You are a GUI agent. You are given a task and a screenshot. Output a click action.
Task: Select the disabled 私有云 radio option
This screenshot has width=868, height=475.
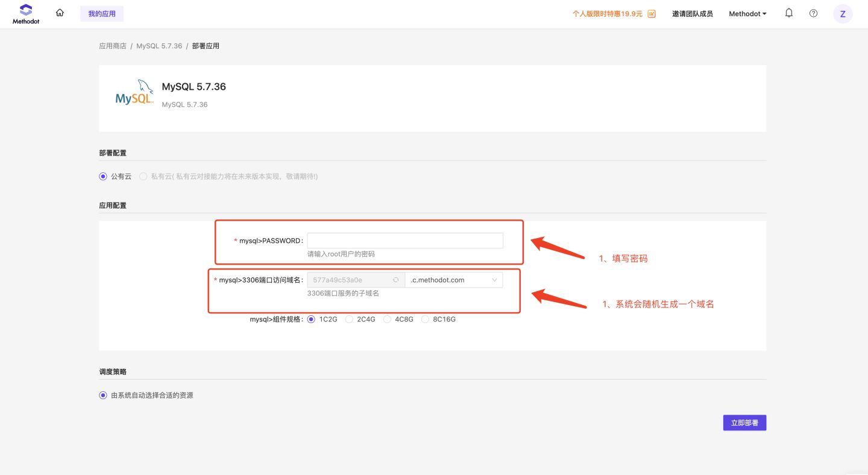coord(143,177)
